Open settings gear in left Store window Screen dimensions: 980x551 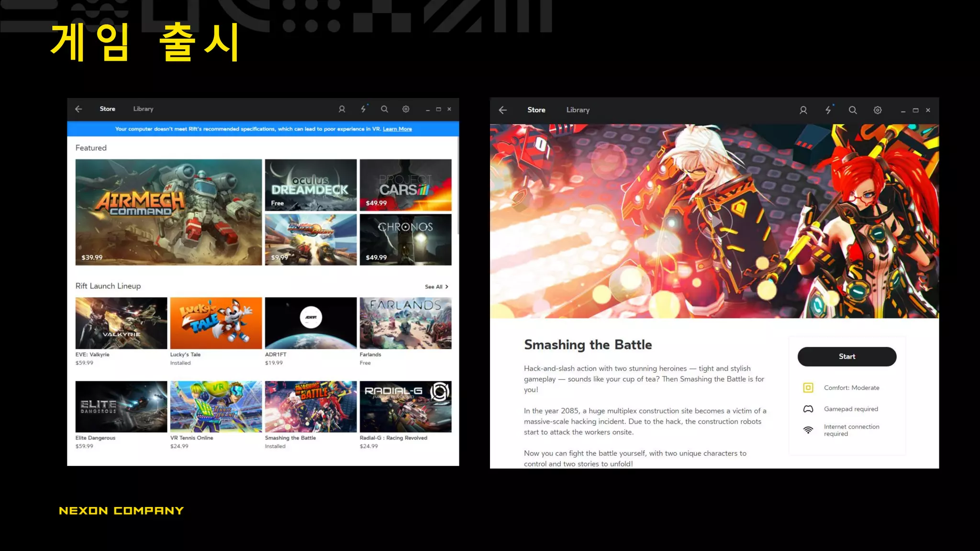(x=406, y=109)
